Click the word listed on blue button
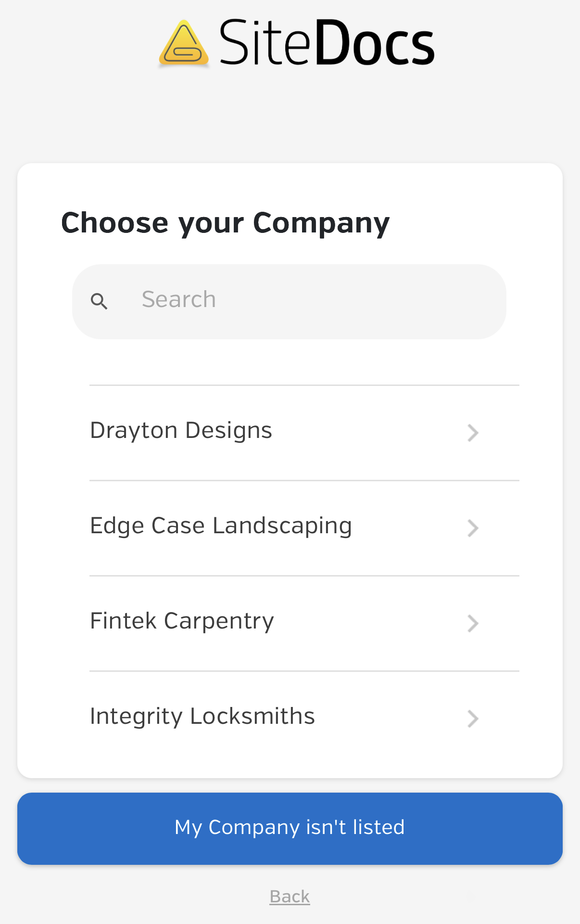This screenshot has height=924, width=580. click(379, 828)
